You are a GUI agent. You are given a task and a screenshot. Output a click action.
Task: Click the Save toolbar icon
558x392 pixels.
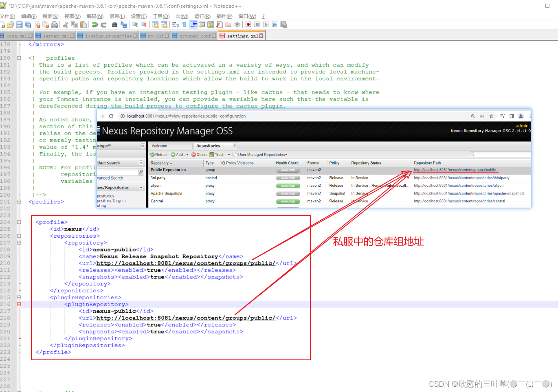click(x=19, y=24)
